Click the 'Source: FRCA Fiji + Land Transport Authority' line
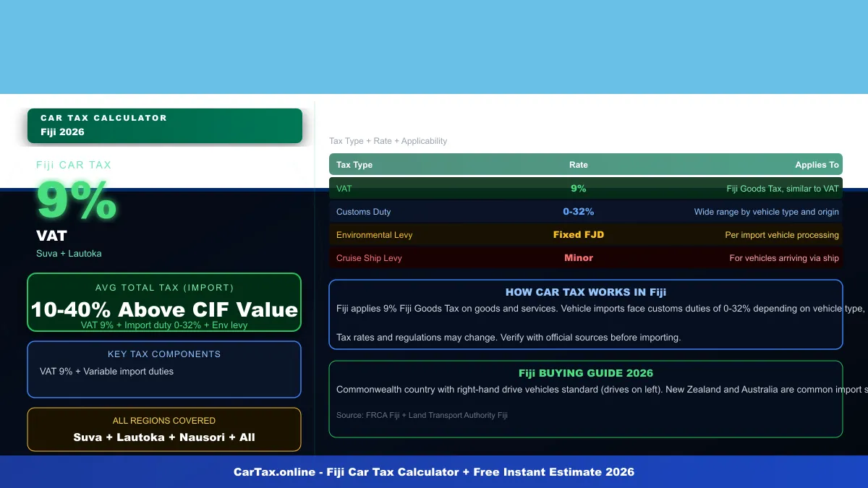 422,416
